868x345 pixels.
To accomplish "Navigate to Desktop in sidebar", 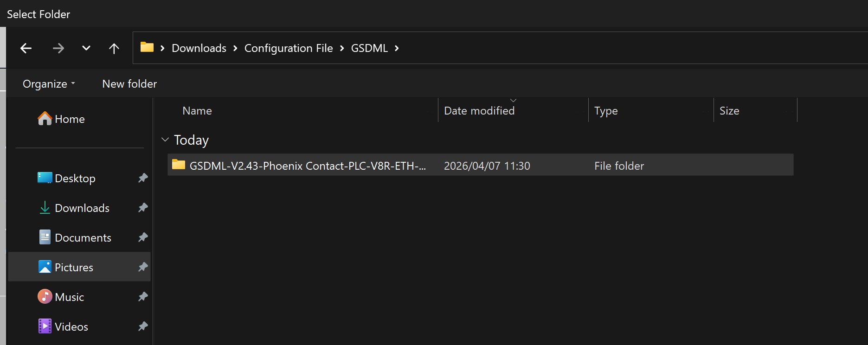I will coord(75,179).
